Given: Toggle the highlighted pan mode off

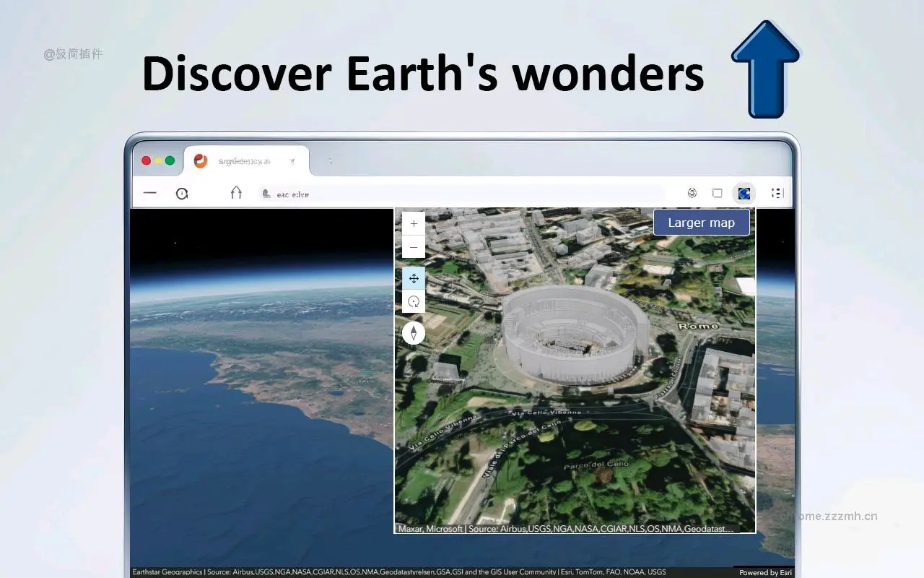Looking at the screenshot, I should tap(414, 278).
